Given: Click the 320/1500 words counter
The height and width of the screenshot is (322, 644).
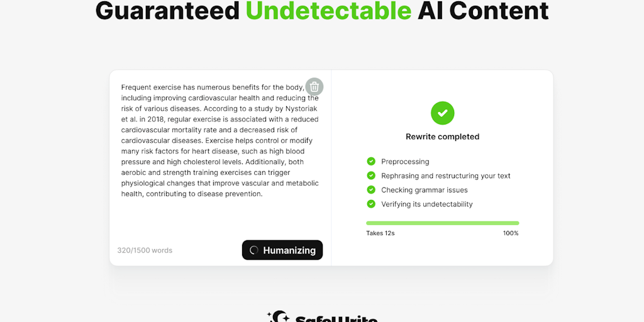Looking at the screenshot, I should point(145,250).
